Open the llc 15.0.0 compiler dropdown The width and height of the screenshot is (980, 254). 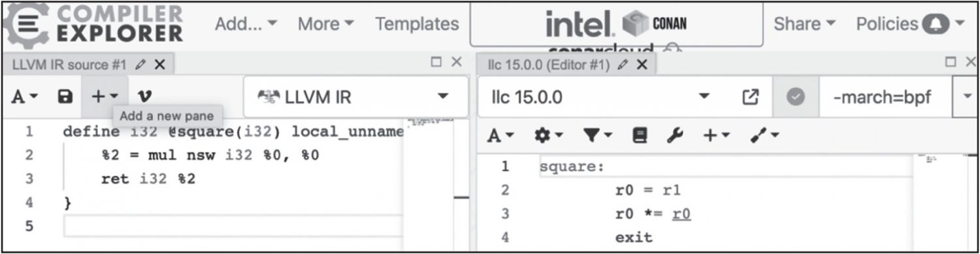tap(600, 97)
